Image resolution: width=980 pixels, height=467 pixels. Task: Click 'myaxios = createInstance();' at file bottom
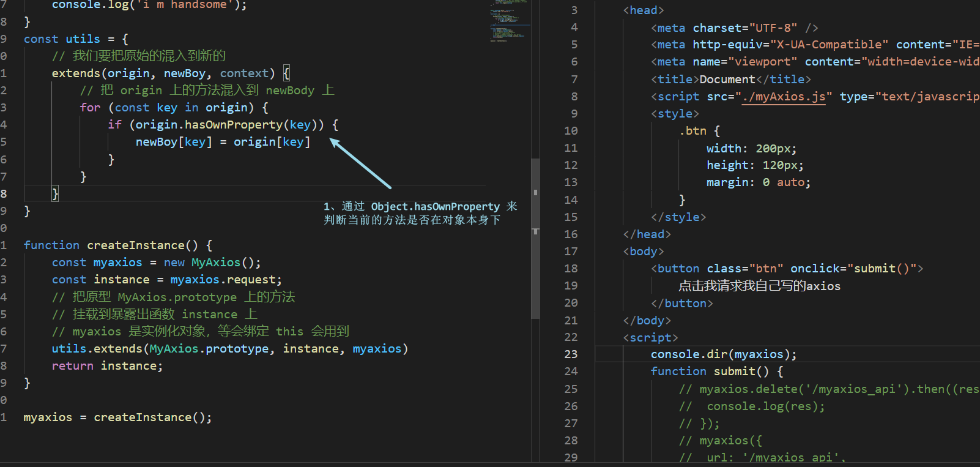click(x=117, y=417)
